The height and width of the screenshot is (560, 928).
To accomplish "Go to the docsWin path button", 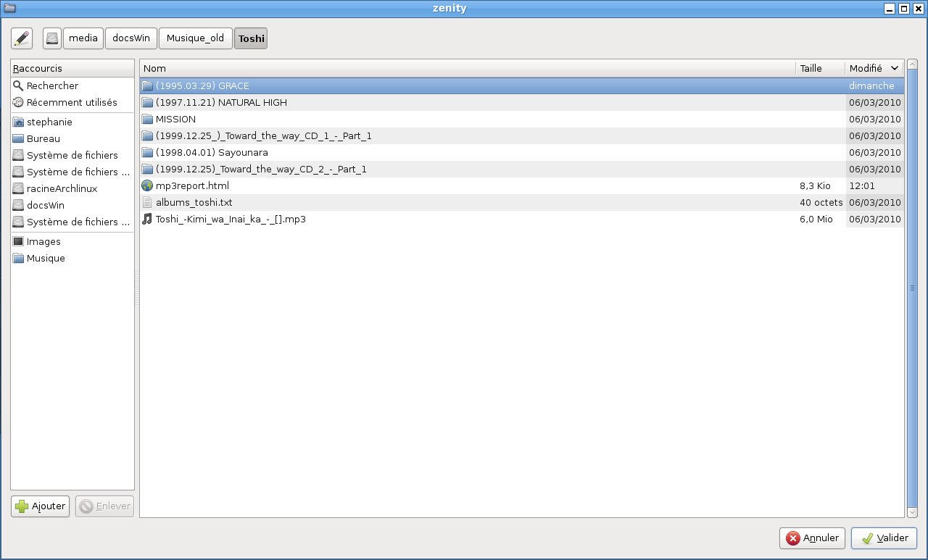I will coord(131,38).
